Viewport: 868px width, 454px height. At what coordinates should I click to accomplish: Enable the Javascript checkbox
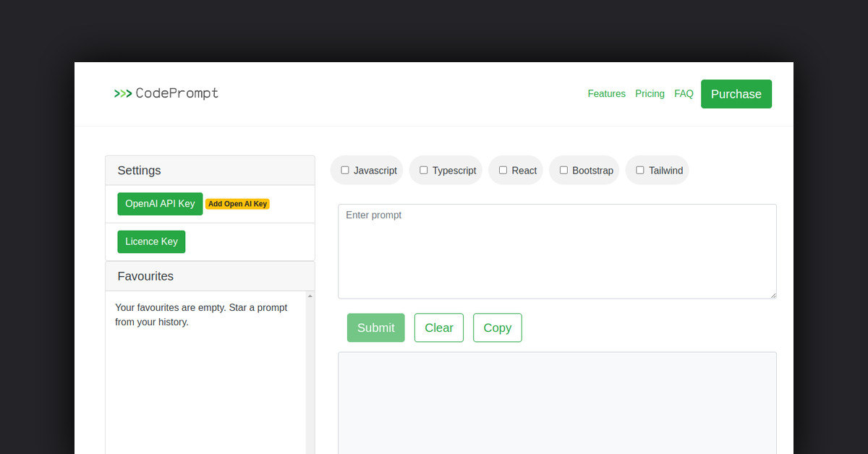click(x=345, y=170)
